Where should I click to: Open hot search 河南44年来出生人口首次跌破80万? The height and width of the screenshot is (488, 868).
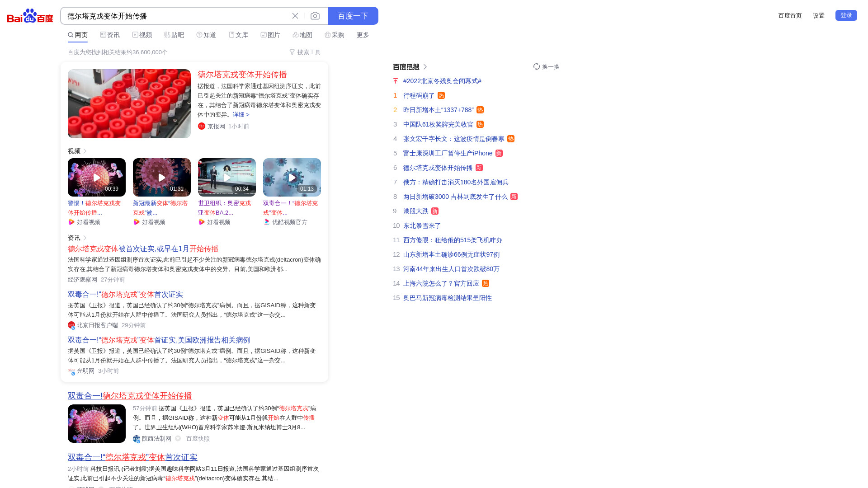(x=451, y=269)
